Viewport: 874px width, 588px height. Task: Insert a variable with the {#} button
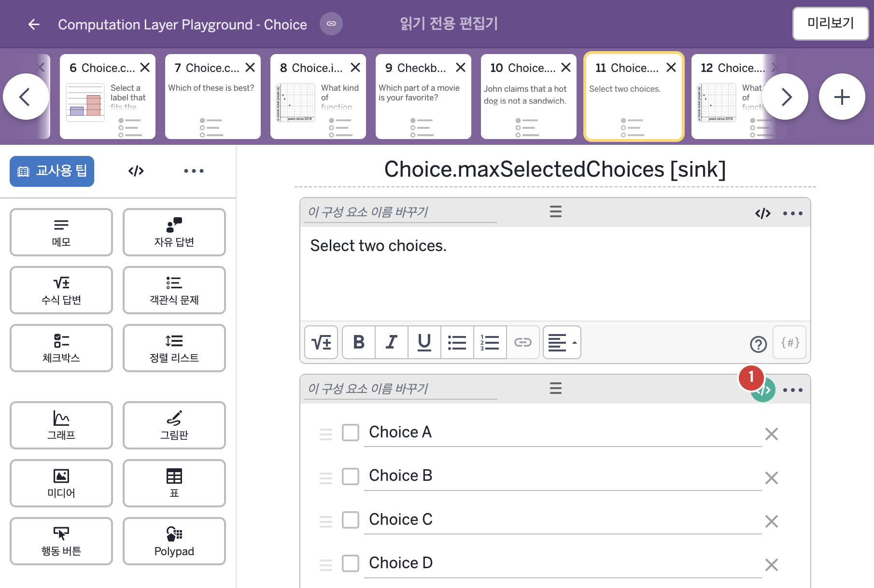click(790, 342)
